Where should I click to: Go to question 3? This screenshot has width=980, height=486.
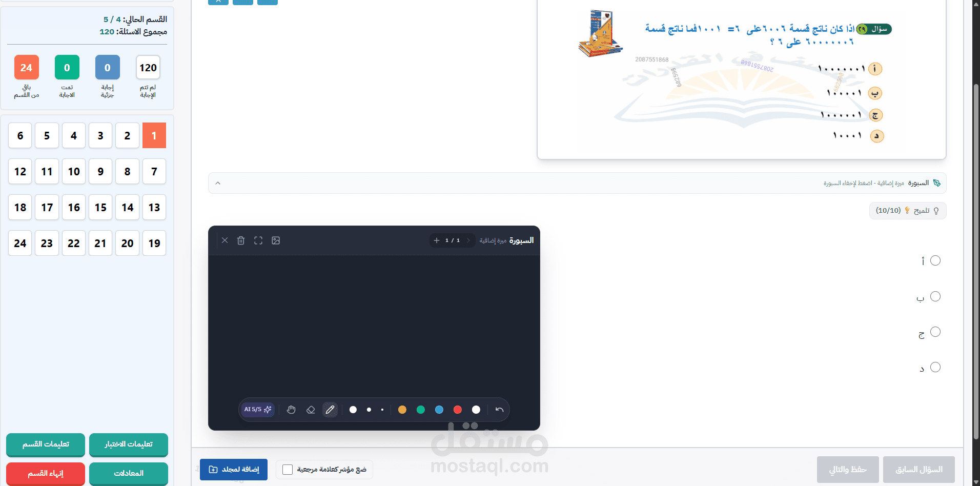[100, 135]
